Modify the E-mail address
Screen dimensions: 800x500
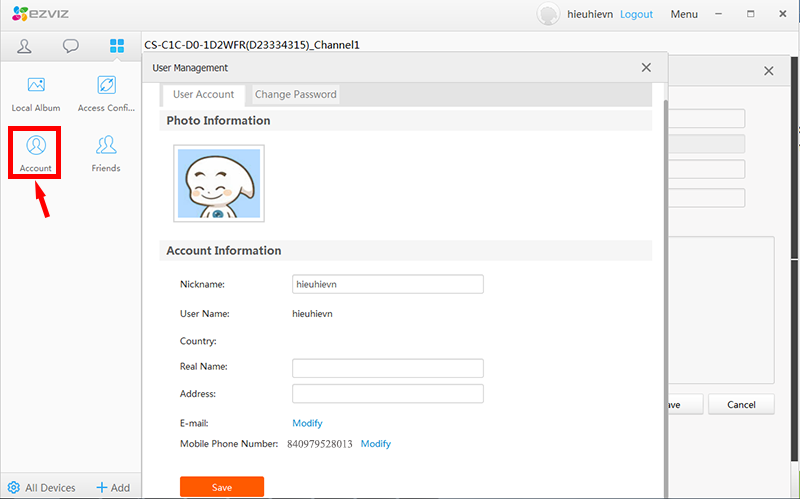click(307, 423)
